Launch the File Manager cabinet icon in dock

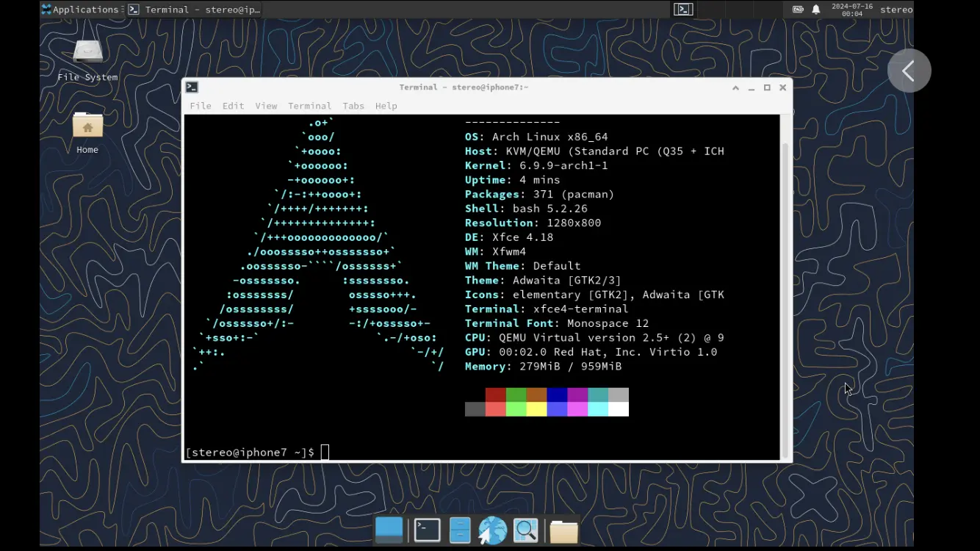[x=460, y=530]
